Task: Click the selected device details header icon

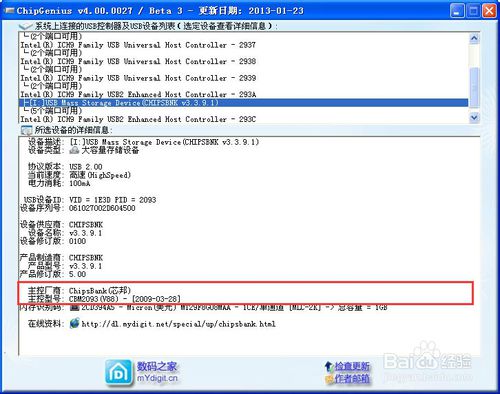Action: coord(26,130)
